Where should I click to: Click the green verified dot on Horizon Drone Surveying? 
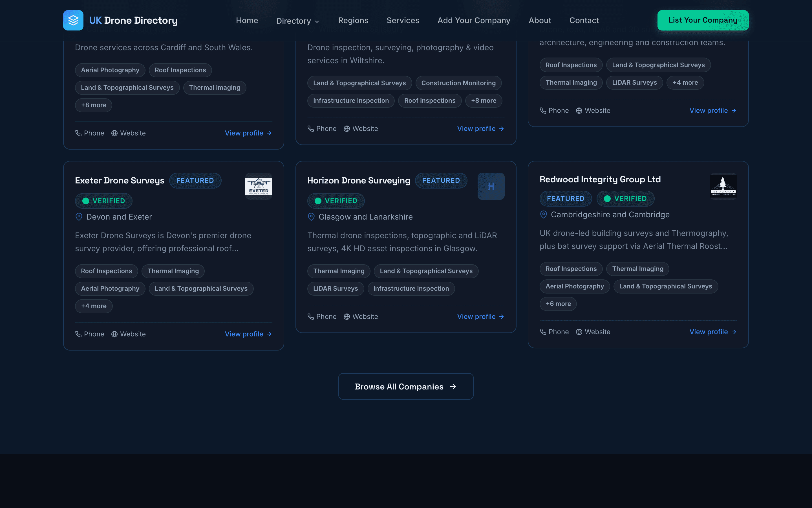point(318,201)
